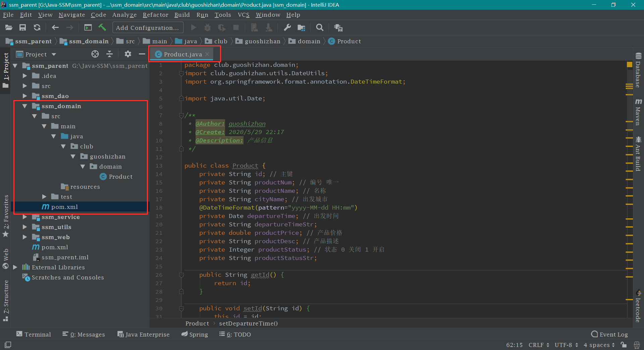Open the Terminal tool window

pyautogui.click(x=34, y=334)
